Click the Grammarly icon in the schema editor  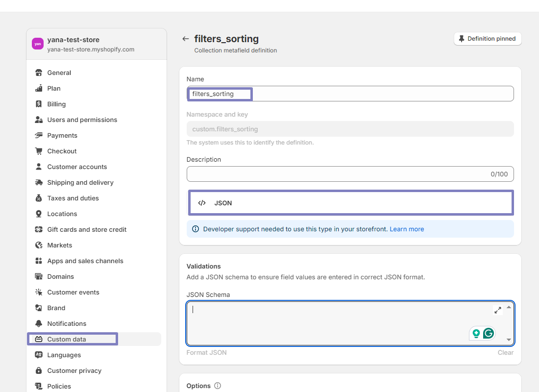[x=488, y=334]
